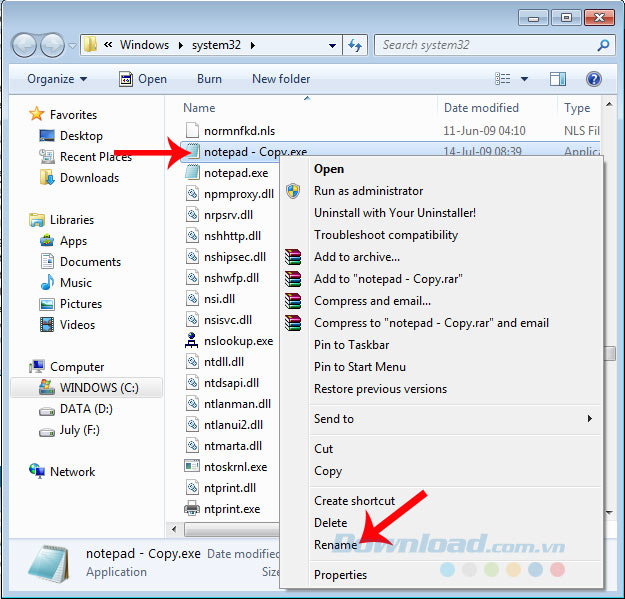Open the Music library
625x599 pixels.
click(66, 283)
